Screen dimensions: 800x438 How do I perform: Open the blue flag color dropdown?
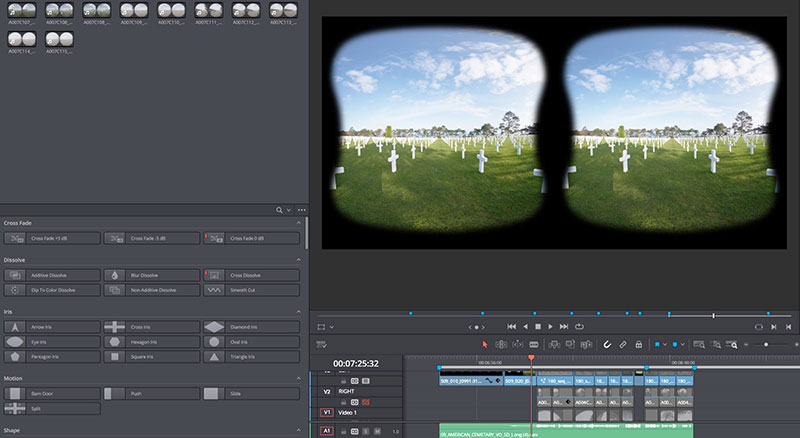tap(667, 345)
